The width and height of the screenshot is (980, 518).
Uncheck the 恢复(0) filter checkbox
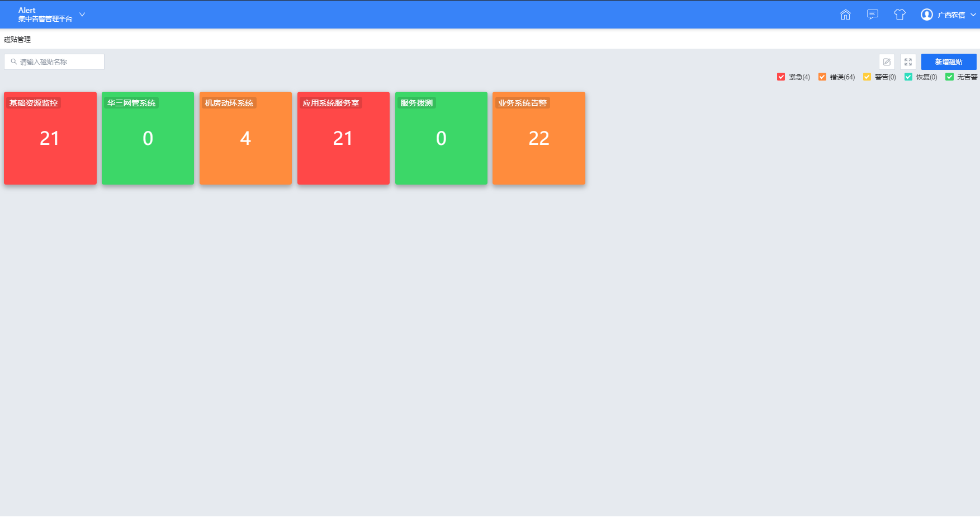point(908,77)
